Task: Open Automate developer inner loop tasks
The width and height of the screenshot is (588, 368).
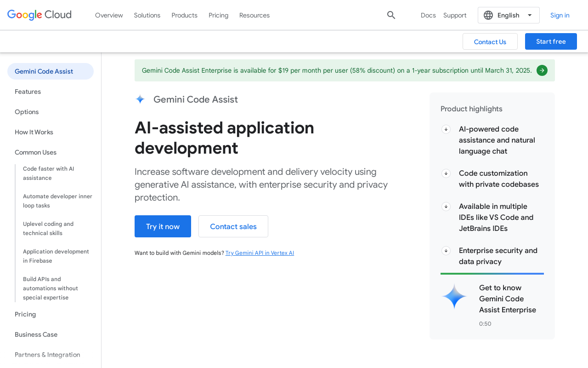Action: point(57,201)
